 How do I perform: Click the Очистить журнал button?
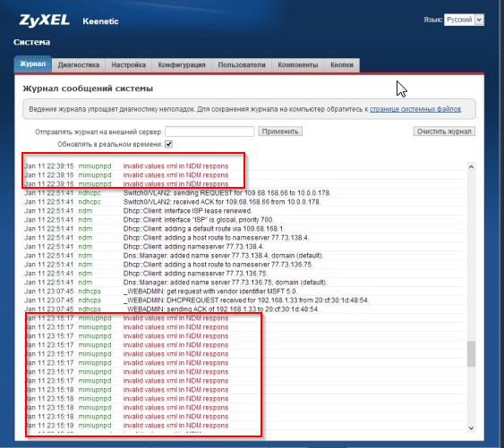[x=444, y=131]
